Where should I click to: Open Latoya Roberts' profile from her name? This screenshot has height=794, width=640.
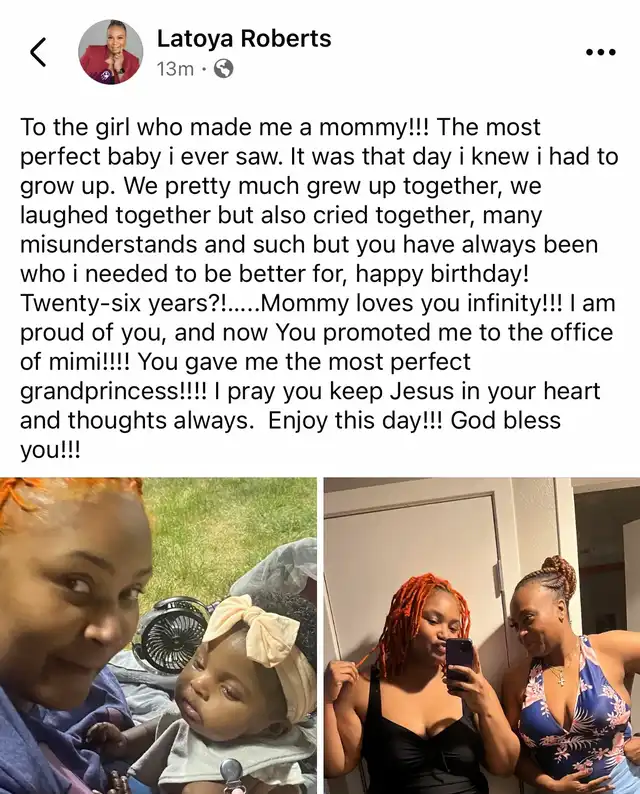pyautogui.click(x=244, y=38)
